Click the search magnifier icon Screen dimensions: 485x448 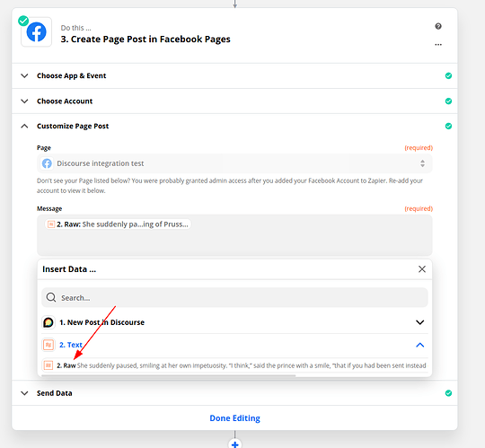click(x=51, y=297)
